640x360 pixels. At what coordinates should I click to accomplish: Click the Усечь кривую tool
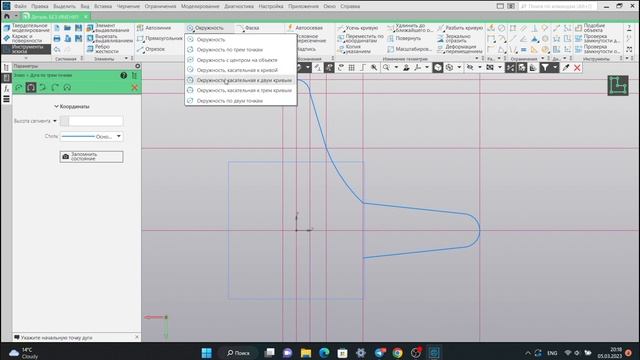[358, 28]
